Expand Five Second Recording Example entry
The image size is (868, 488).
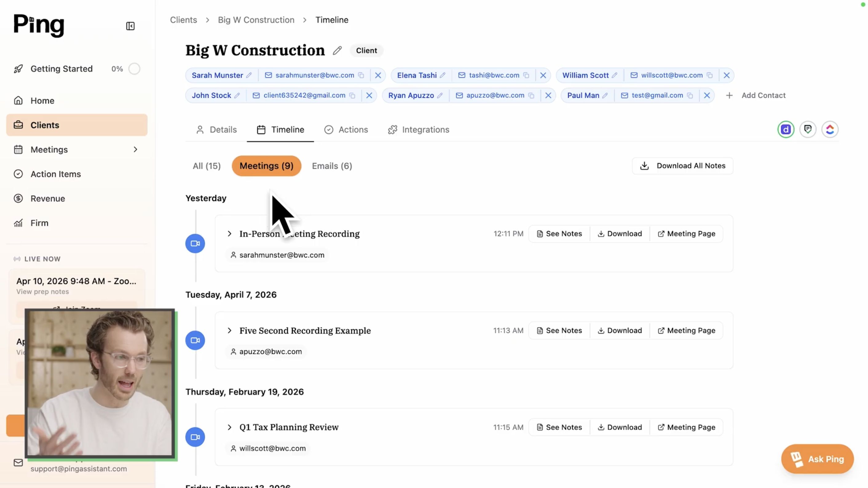pos(230,330)
